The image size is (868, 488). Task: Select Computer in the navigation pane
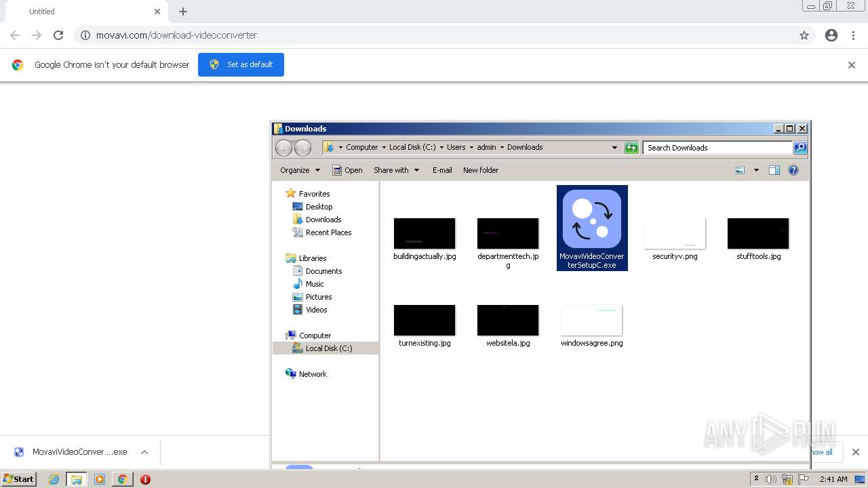pyautogui.click(x=315, y=335)
